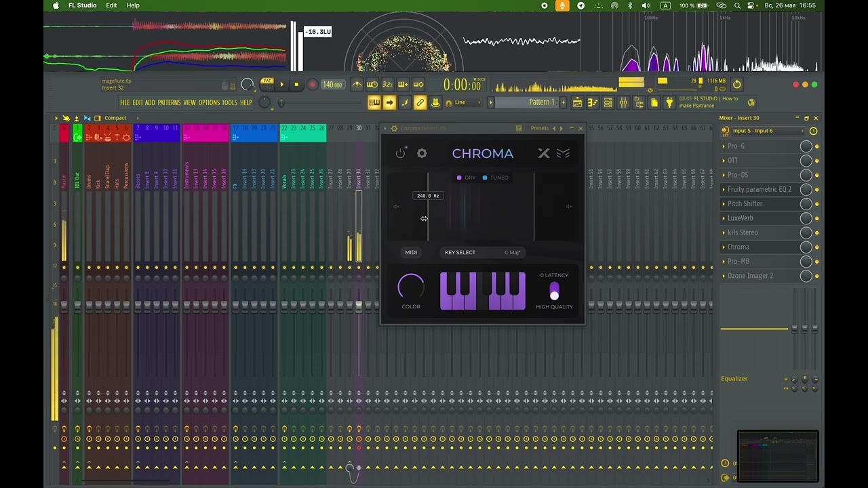
Task: Click the link/chain icon in the toolbar
Action: (420, 102)
